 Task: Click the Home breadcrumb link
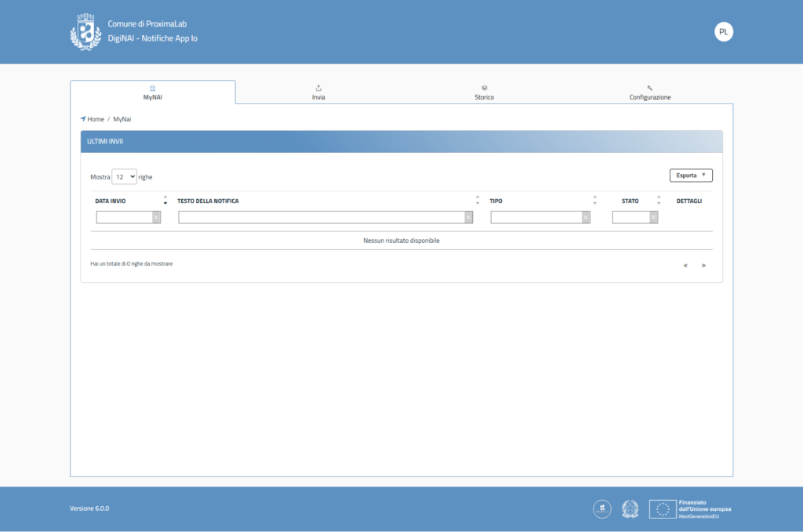click(96, 119)
